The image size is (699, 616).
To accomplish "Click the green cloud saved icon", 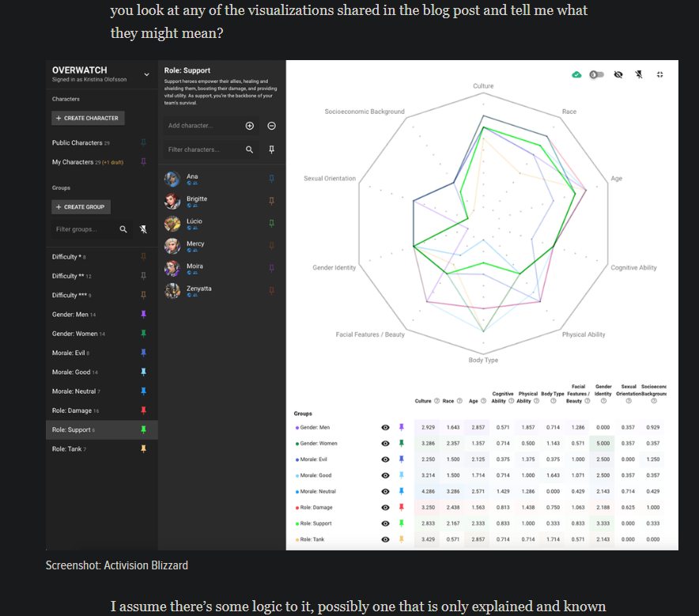I will [x=576, y=74].
